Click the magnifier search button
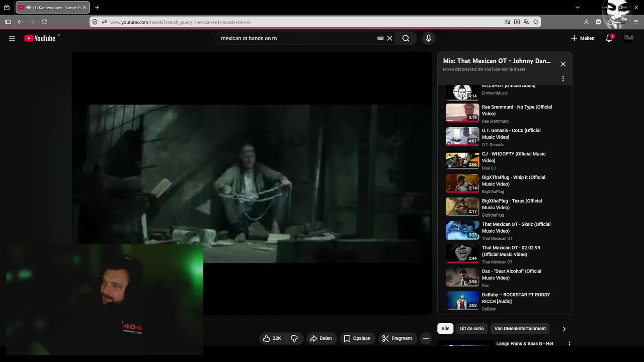Image resolution: width=644 pixels, height=362 pixels. (x=406, y=38)
